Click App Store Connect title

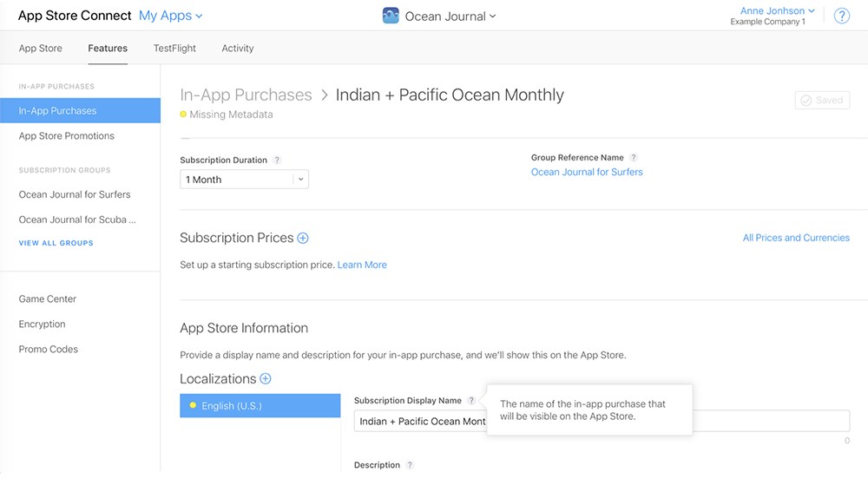tap(75, 16)
